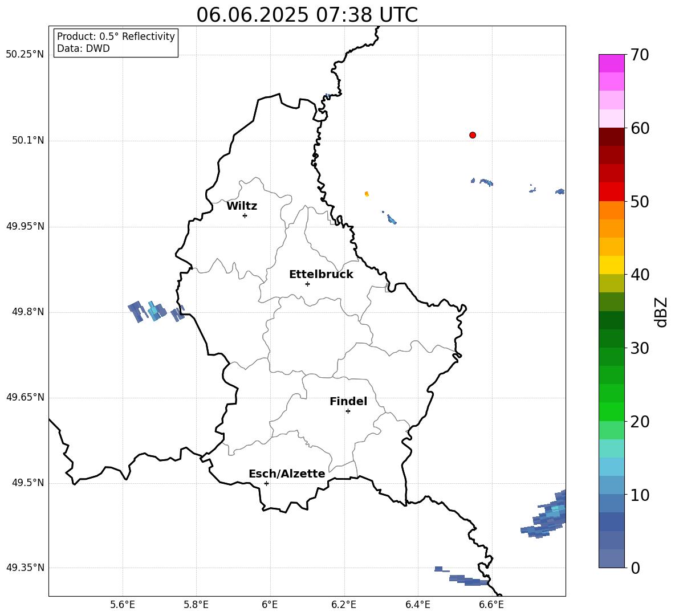Image resolution: width=675 pixels, height=616 pixels.
Task: Click the colorbar tick label 0
Action: (635, 568)
